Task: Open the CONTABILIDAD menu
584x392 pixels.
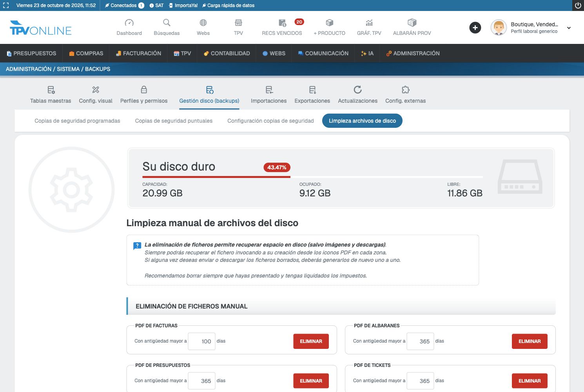Action: click(x=227, y=53)
